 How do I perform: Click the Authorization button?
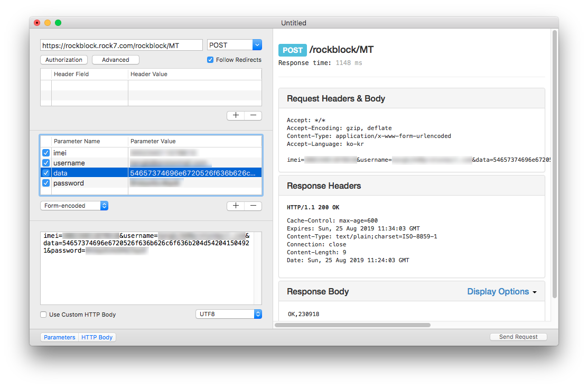point(64,60)
